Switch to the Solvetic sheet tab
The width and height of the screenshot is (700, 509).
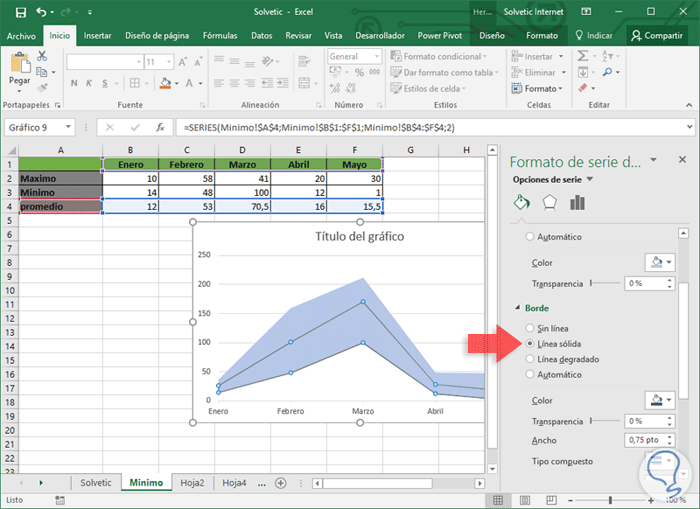point(96,482)
